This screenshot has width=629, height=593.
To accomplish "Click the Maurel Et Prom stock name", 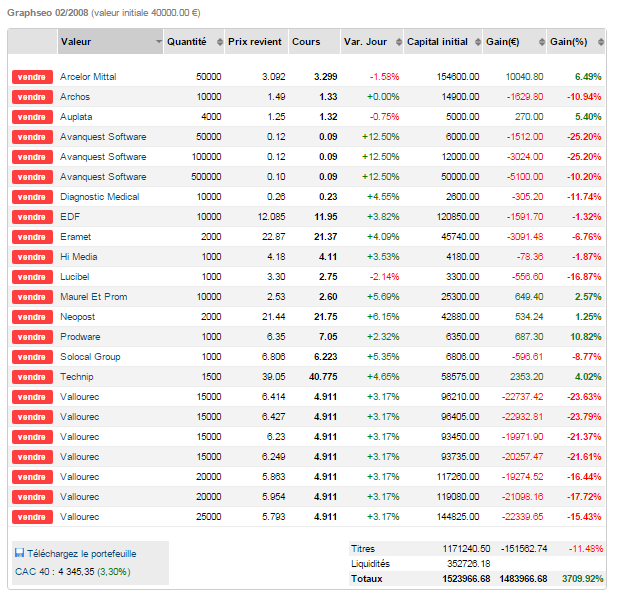I will 93,297.
